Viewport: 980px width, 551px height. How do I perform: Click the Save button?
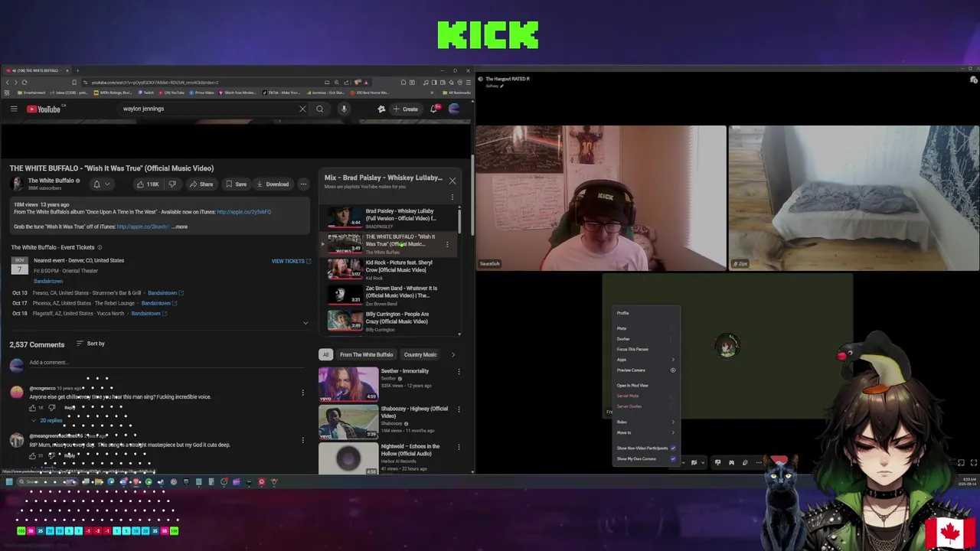pyautogui.click(x=236, y=184)
